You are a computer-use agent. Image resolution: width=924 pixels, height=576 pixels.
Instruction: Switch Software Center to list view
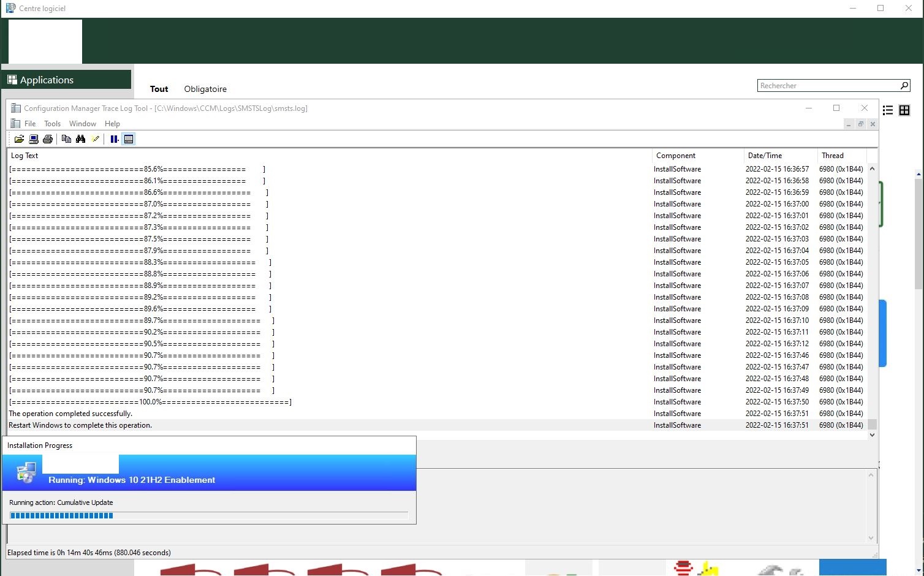tap(888, 110)
